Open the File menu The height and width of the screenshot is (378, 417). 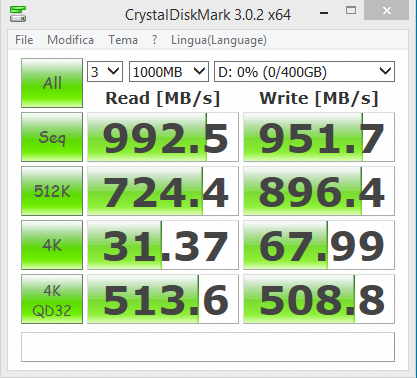coord(24,40)
